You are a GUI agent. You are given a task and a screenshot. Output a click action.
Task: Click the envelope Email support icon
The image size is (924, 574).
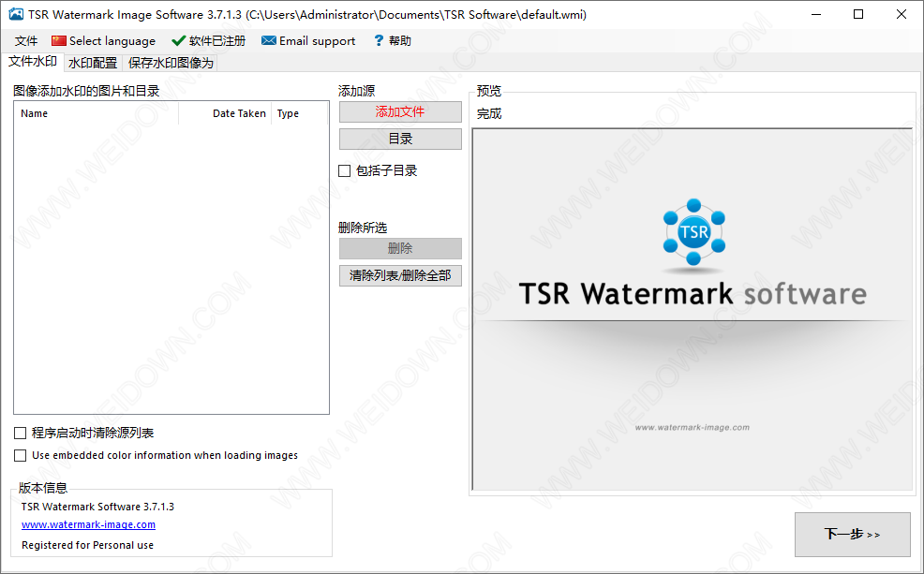click(269, 40)
